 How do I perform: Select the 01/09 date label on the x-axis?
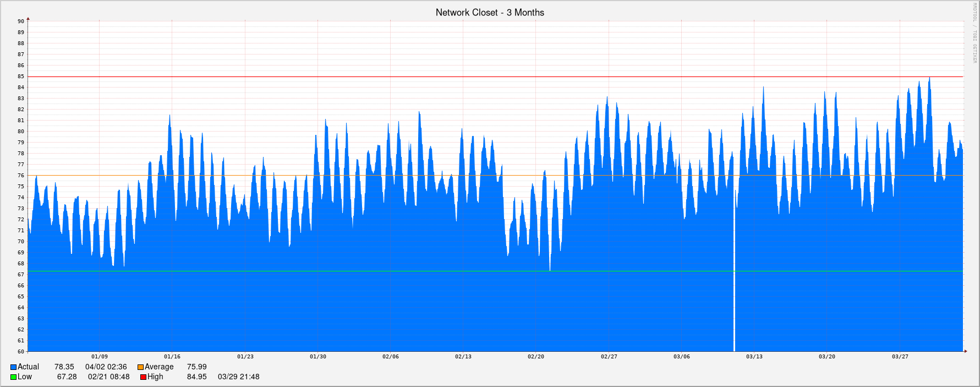coord(100,357)
